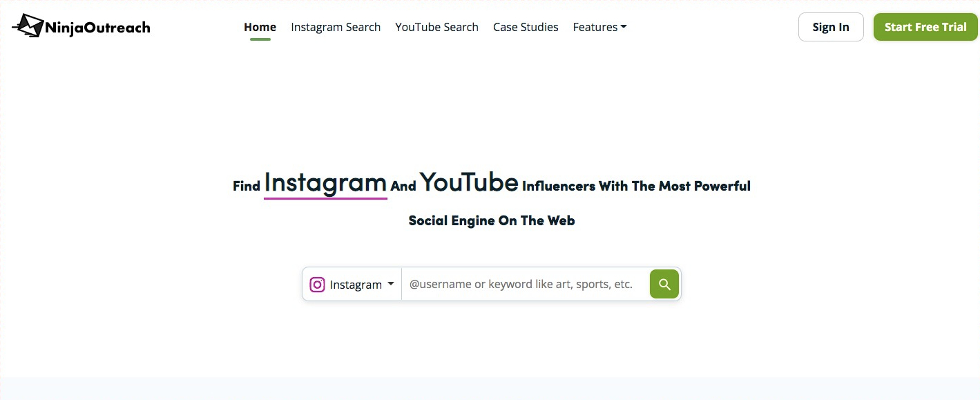Open the Instagram platform dropdown

352,284
